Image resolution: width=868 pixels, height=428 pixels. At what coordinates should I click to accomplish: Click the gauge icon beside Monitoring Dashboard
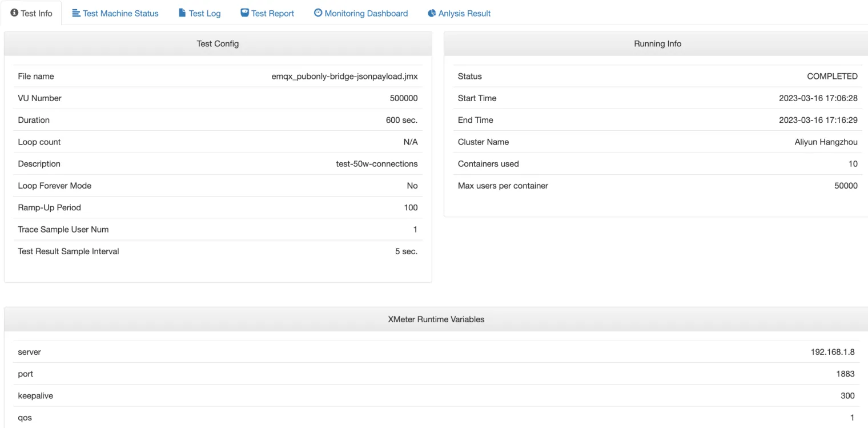[x=318, y=13]
